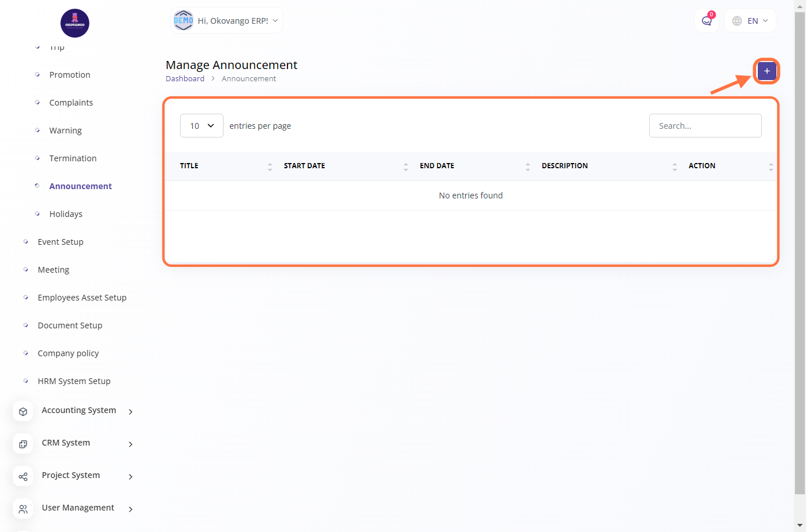Image resolution: width=806 pixels, height=532 pixels.
Task: Click the Accounting System box icon
Action: 23,411
